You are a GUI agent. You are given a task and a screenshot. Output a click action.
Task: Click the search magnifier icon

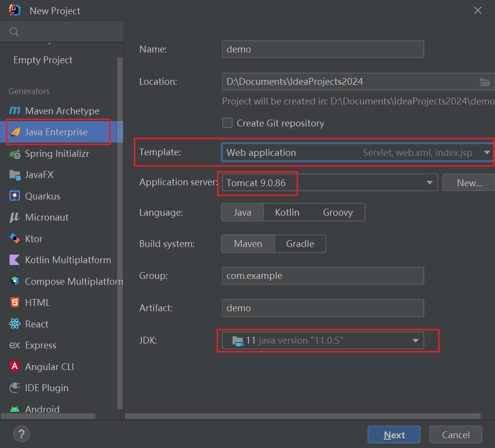14,31
